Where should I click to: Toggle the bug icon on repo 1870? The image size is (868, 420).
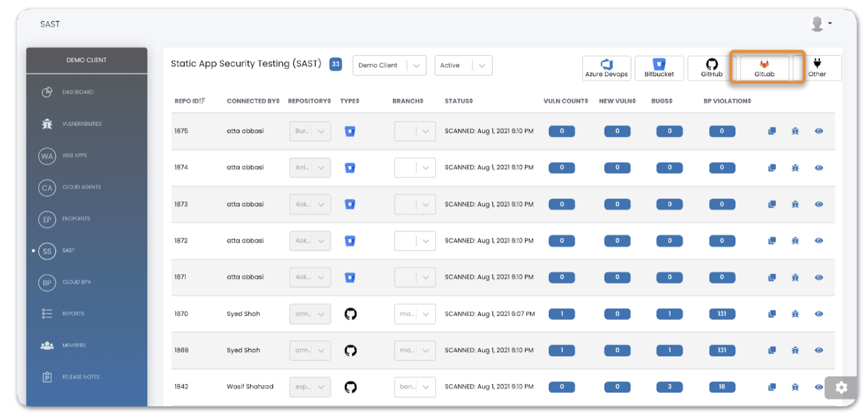coord(795,314)
